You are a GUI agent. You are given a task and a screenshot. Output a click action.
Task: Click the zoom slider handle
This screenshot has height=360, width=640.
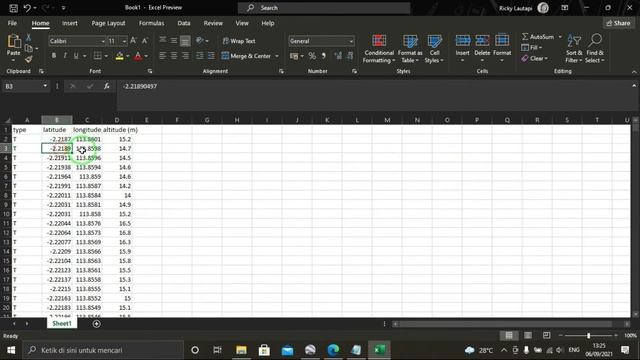(588, 336)
